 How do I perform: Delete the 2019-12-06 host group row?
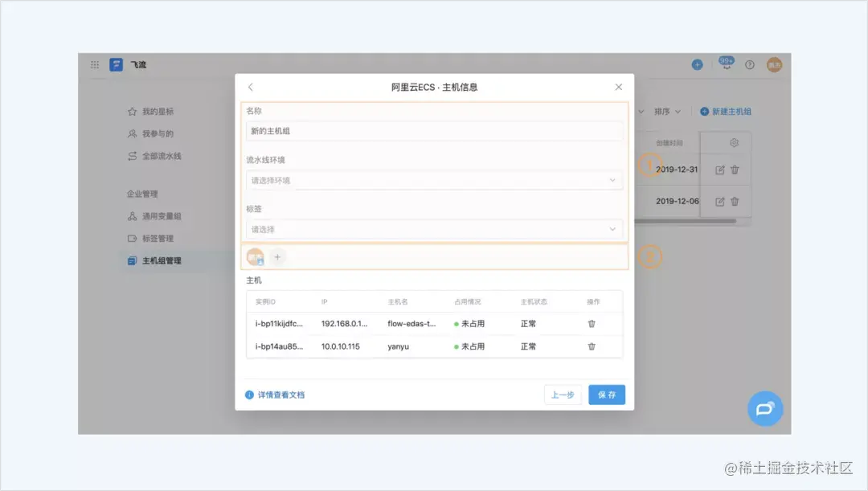point(735,202)
